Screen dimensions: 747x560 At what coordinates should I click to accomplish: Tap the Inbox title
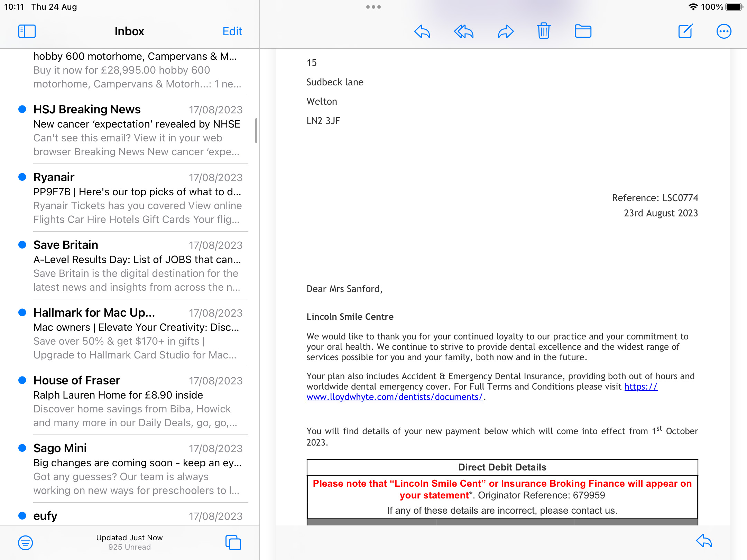coord(129,31)
